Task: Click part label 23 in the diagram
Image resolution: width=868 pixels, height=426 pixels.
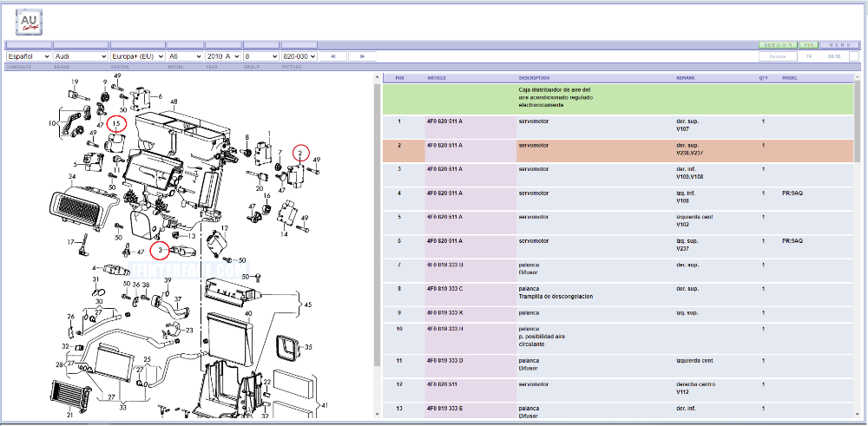Action: 189,331
